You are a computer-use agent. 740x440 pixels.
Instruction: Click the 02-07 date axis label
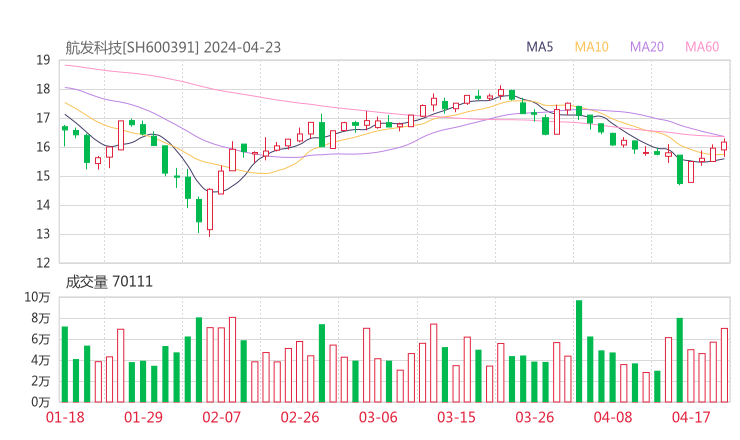(221, 417)
